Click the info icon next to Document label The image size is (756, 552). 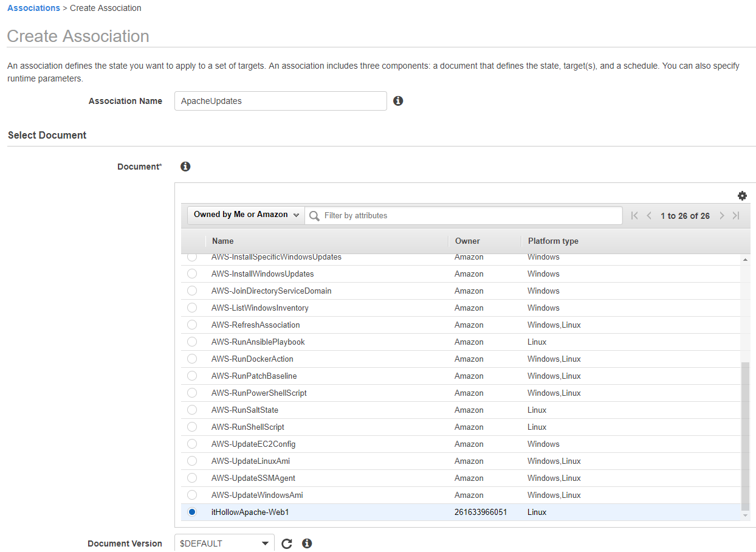point(185,167)
